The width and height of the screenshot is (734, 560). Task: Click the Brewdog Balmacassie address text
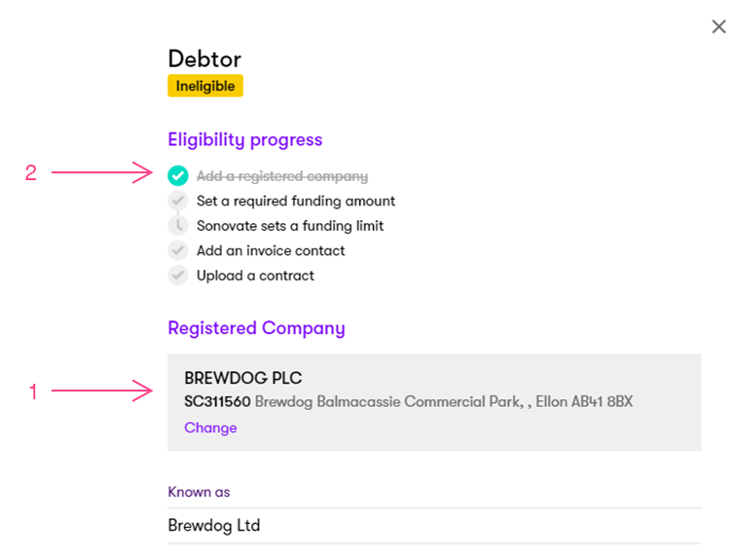[444, 401]
